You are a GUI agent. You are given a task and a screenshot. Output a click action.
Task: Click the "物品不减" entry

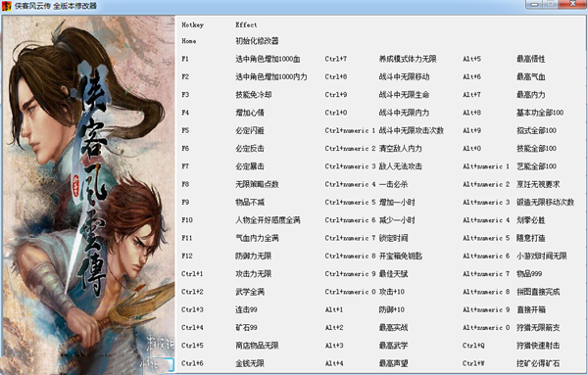[x=250, y=203]
